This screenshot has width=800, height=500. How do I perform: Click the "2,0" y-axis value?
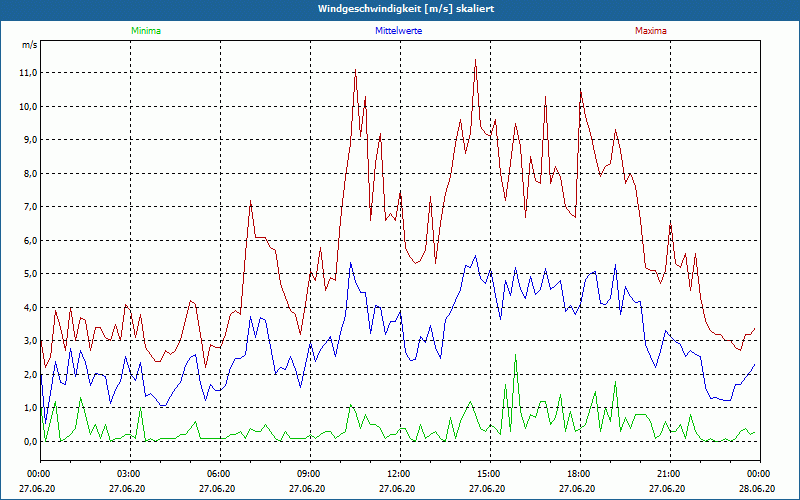click(31, 374)
